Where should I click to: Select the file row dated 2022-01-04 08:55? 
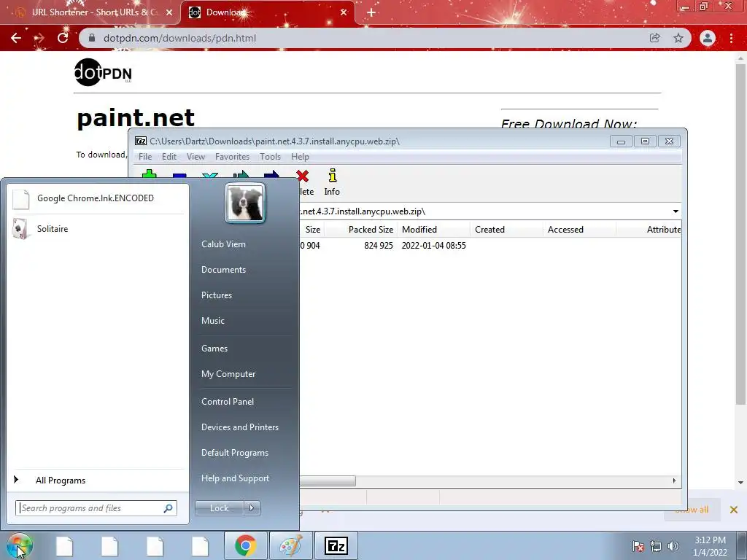point(489,246)
